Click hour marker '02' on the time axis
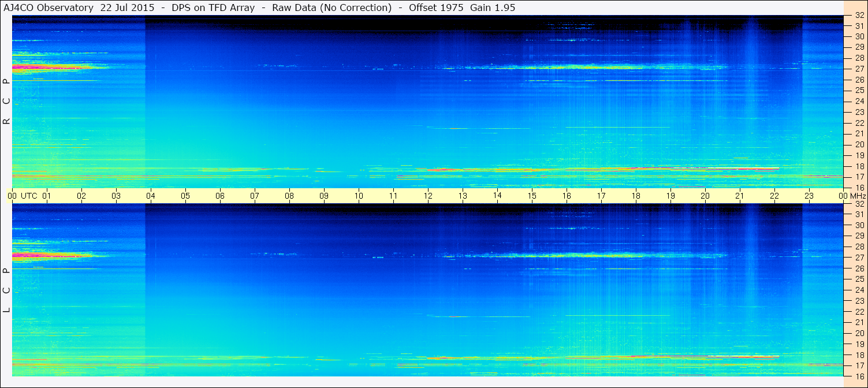868x388 pixels. [81, 196]
